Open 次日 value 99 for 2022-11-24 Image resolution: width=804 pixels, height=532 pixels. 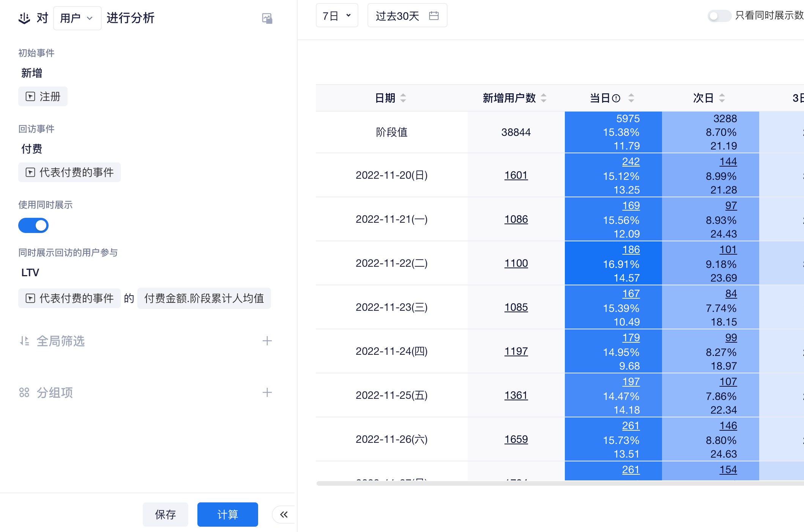[731, 338]
